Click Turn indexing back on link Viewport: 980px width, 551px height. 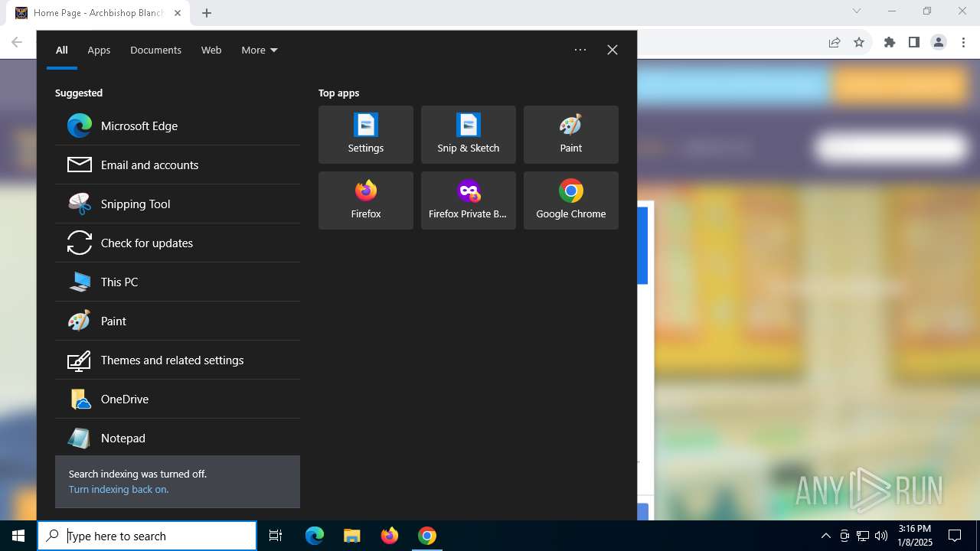click(119, 489)
